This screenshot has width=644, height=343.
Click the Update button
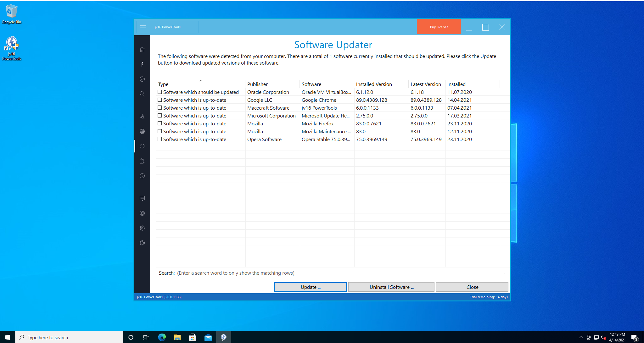pyautogui.click(x=310, y=287)
